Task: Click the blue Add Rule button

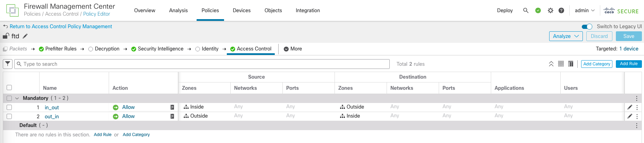Action: tap(628, 64)
